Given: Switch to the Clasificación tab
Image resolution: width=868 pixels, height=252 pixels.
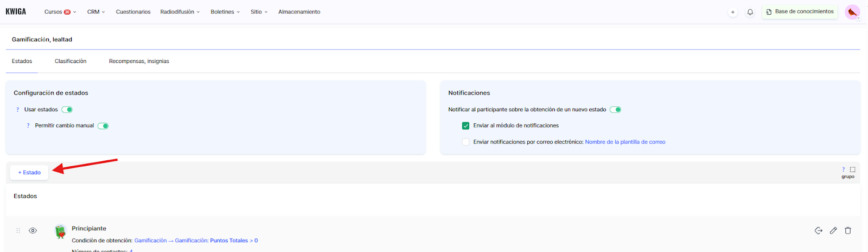Looking at the screenshot, I should pyautogui.click(x=71, y=61).
